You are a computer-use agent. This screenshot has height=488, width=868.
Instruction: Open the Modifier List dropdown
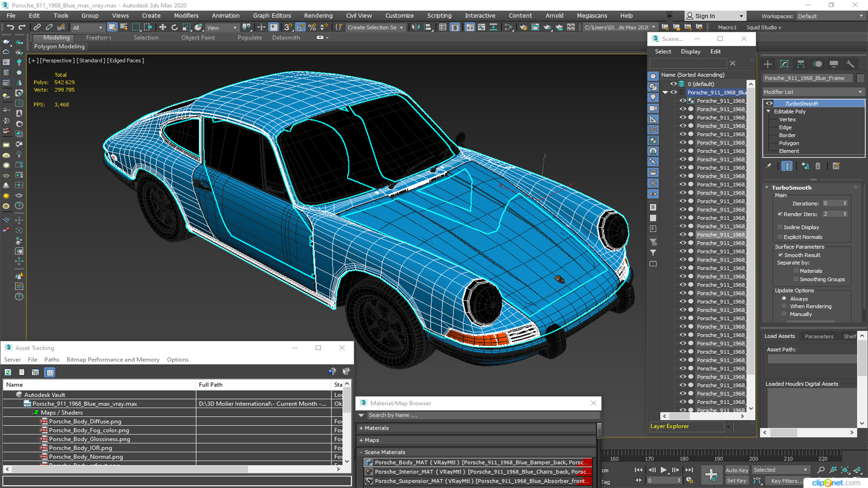click(x=813, y=92)
